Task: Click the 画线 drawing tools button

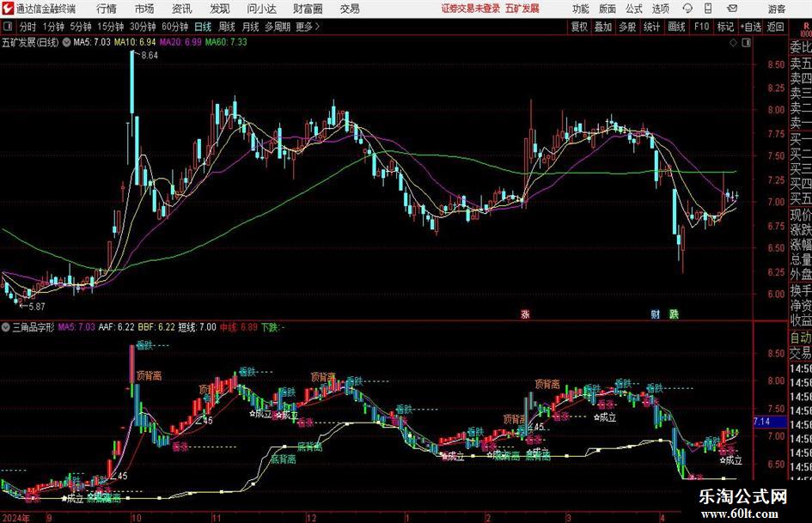Action: click(x=676, y=27)
